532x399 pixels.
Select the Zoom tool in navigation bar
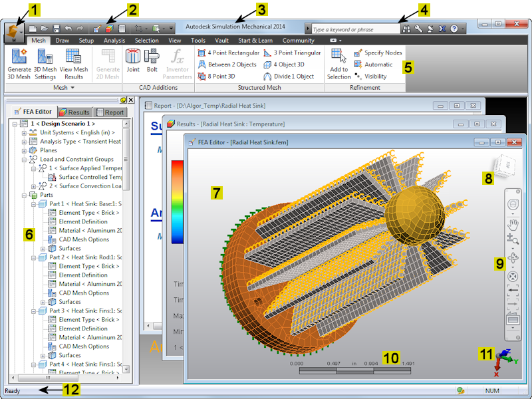[513, 239]
